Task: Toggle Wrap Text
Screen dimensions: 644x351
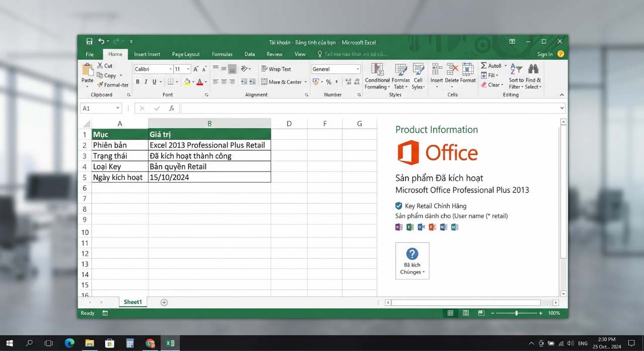Action: pos(276,69)
